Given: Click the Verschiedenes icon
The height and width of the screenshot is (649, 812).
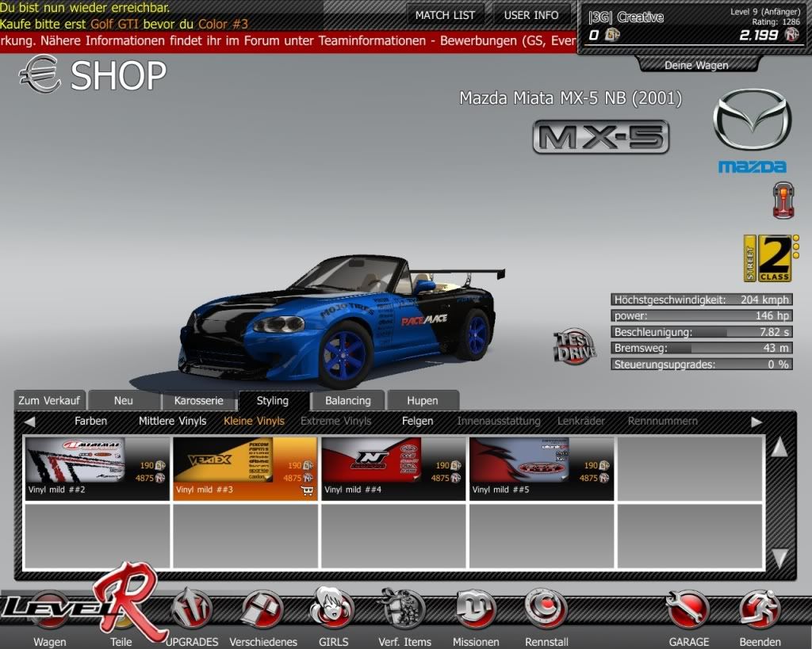Looking at the screenshot, I should [262, 610].
